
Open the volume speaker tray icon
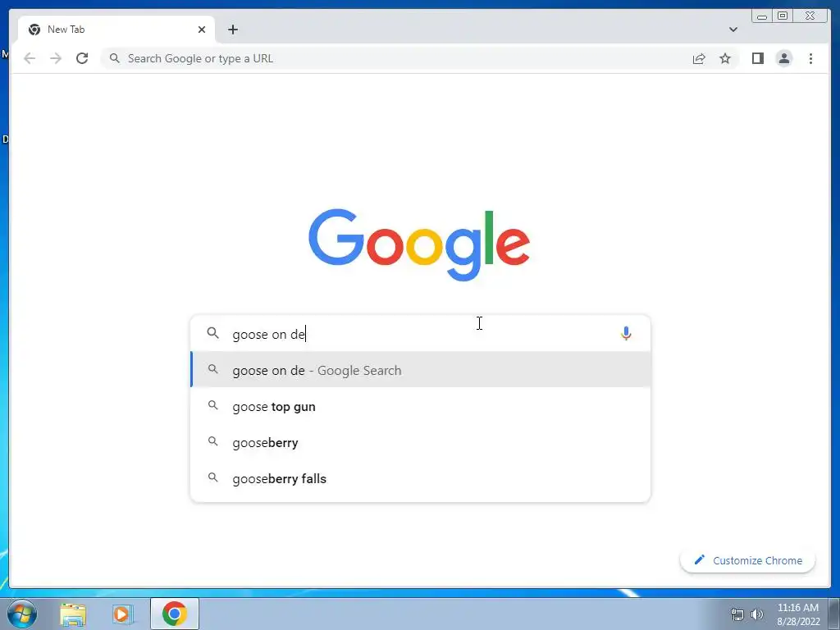click(756, 614)
